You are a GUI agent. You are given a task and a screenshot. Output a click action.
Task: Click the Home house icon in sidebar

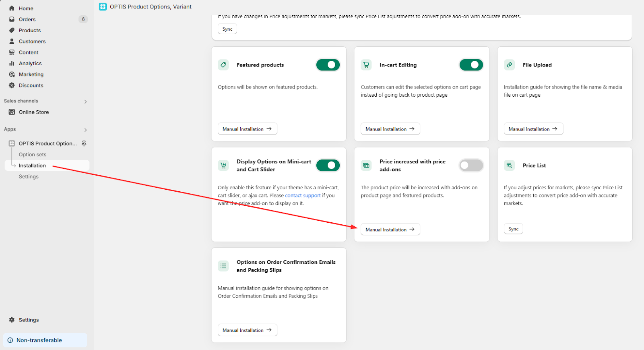coord(12,8)
